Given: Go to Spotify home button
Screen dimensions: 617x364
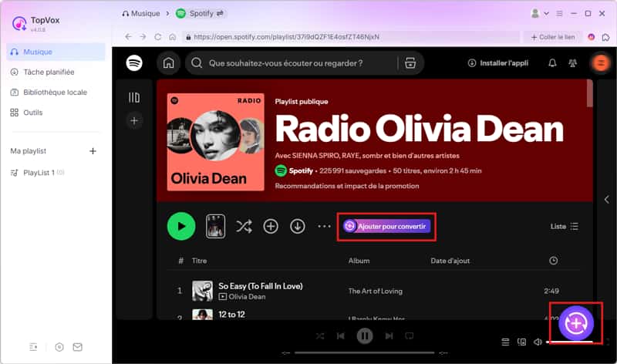Looking at the screenshot, I should (x=168, y=63).
